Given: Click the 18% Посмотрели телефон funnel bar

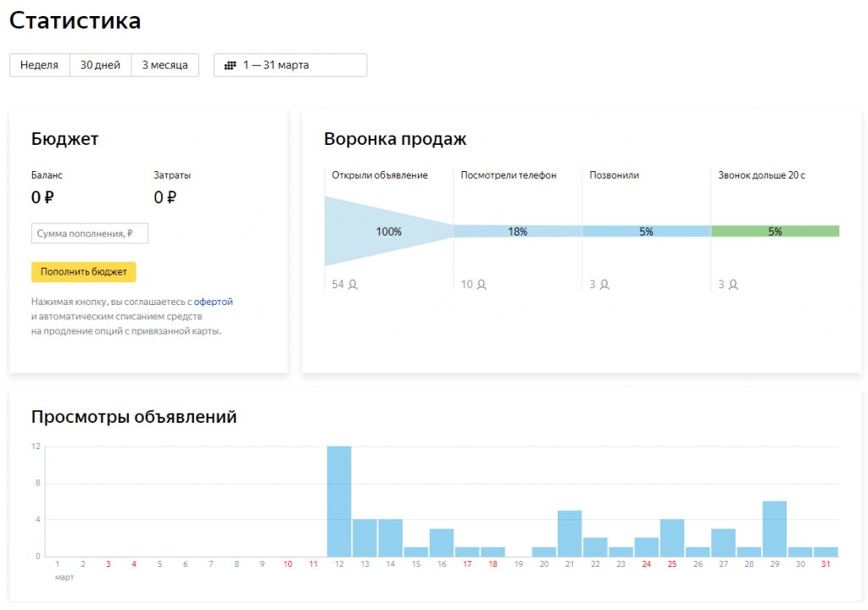Looking at the screenshot, I should [x=517, y=231].
